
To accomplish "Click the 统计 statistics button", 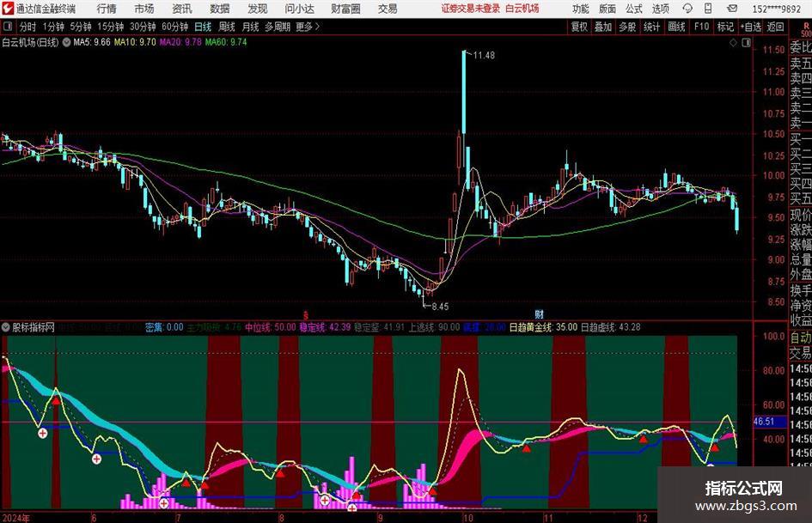I will point(652,27).
